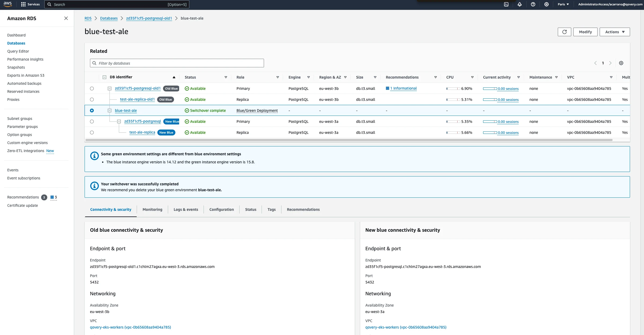The height and width of the screenshot is (335, 644).
Task: Switch to the Monitoring tab
Action: click(x=152, y=209)
